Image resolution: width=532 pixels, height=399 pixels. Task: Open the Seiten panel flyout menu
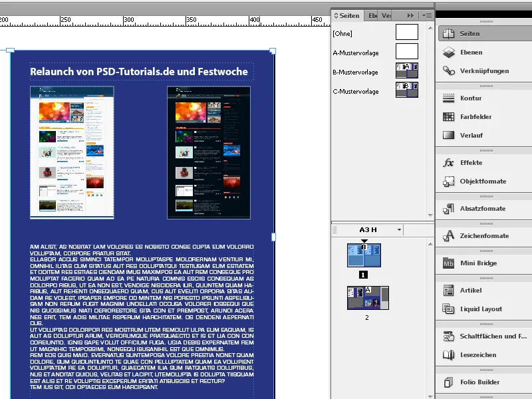coord(426,15)
